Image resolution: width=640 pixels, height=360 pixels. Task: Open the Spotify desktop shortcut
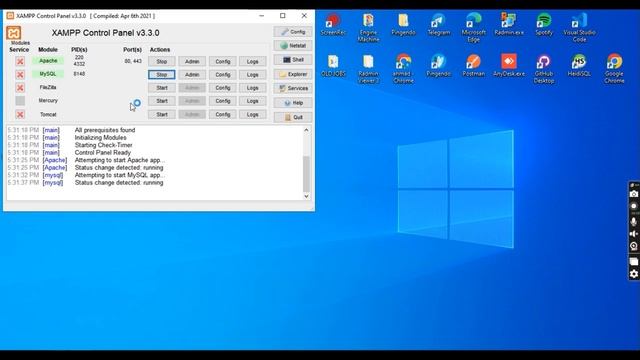(544, 24)
